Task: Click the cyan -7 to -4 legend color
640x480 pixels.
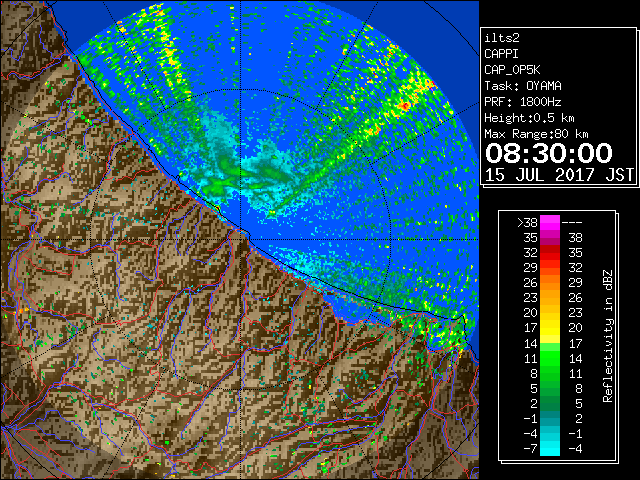Action: (x=550, y=448)
